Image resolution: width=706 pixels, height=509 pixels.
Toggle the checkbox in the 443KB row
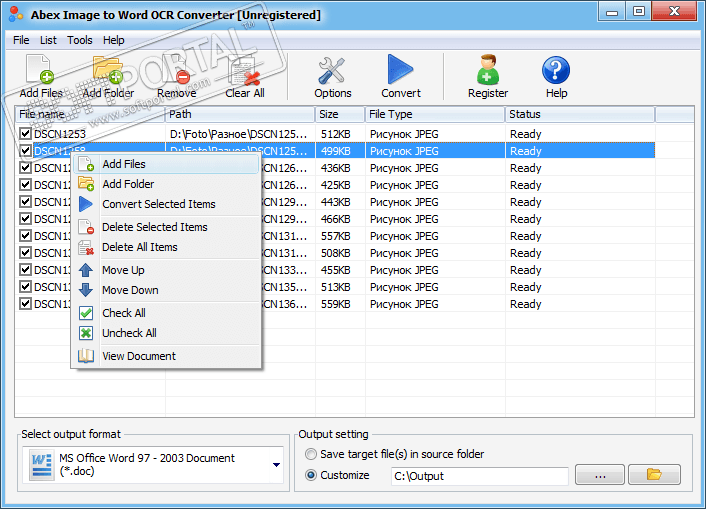25,201
